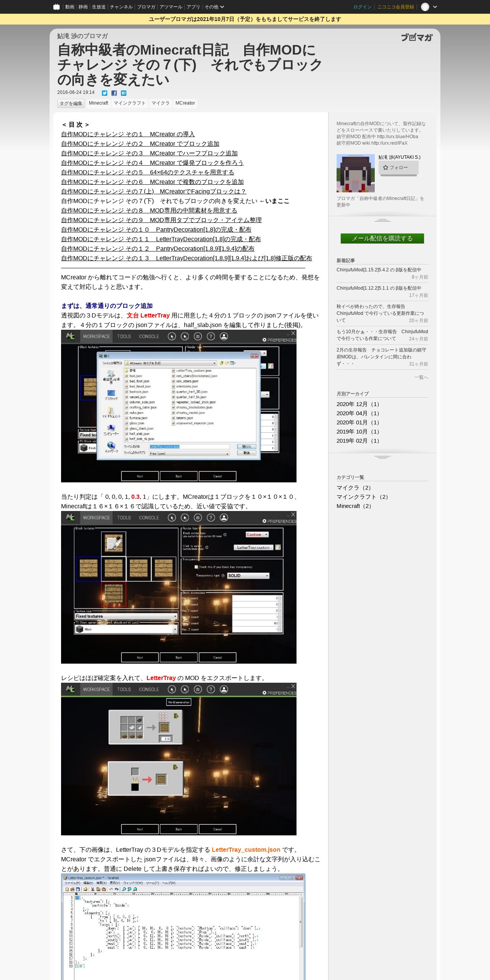Open ChinjufuMod[1.15.2]5.4.2 β版 article
Image resolution: width=490 pixels, height=980 pixels.
coord(379,270)
